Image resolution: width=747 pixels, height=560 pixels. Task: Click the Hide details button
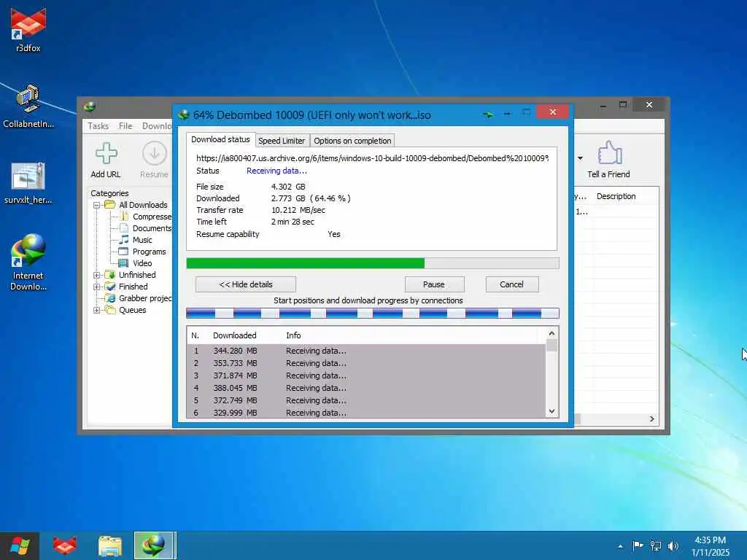tap(246, 284)
